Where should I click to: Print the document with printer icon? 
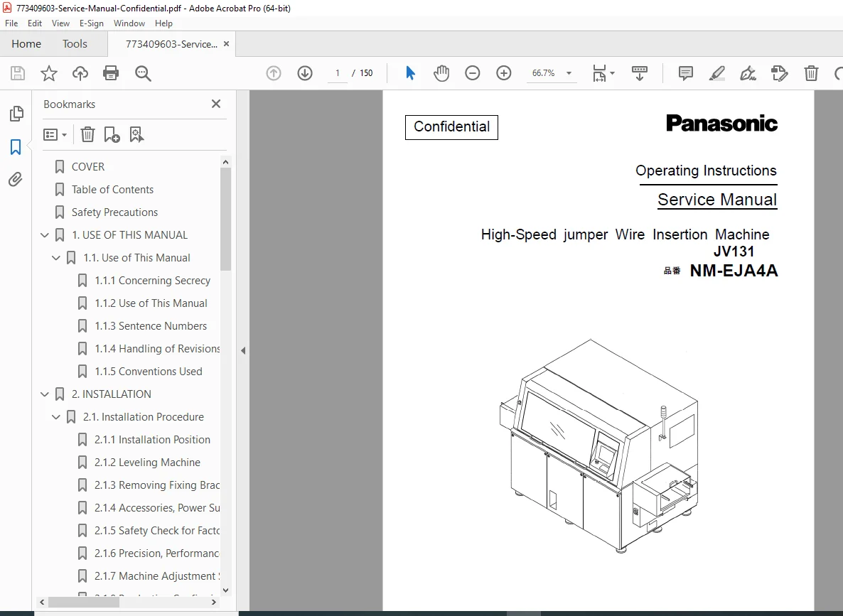(111, 73)
